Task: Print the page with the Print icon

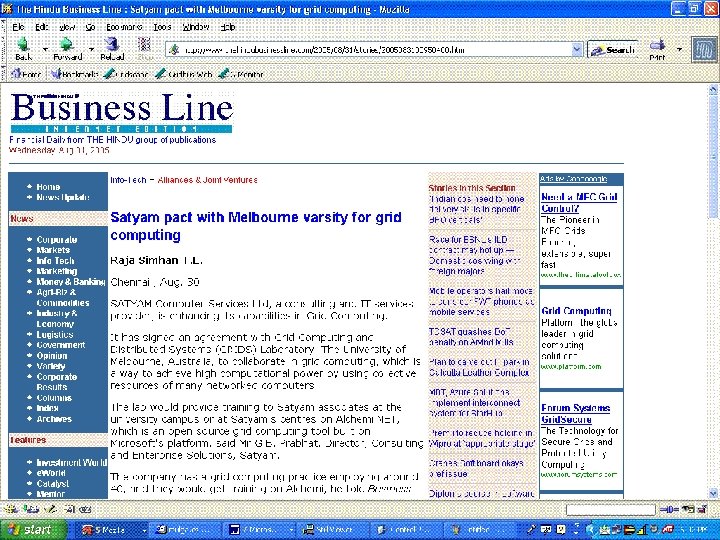Action: [657, 45]
